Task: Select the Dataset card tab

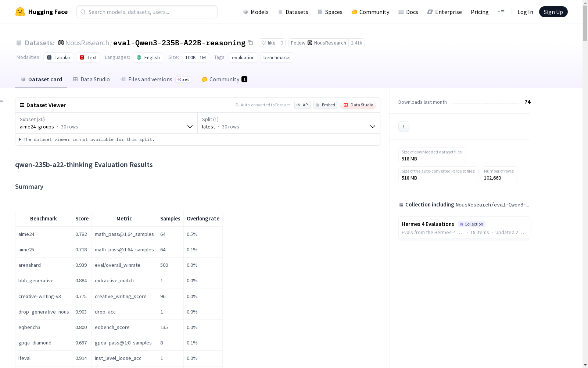Action: [x=41, y=79]
